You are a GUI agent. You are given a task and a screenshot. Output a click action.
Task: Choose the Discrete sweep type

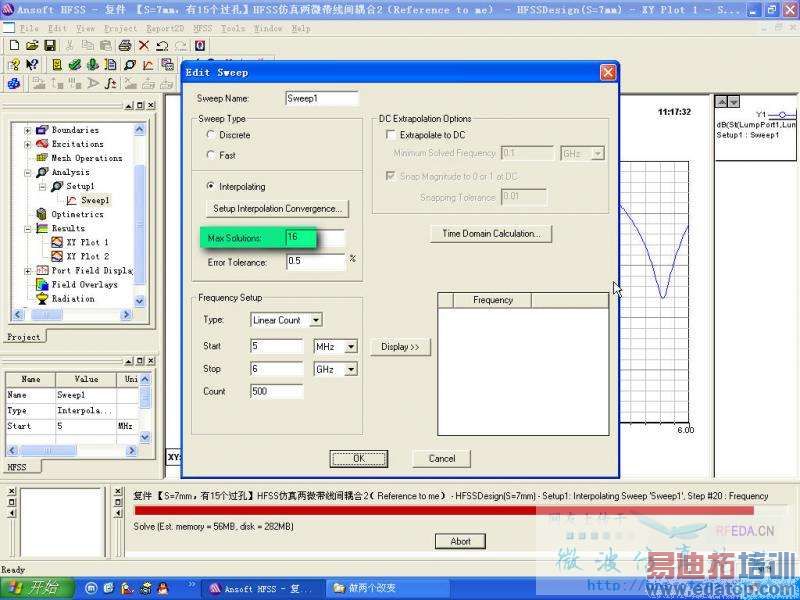pyautogui.click(x=211, y=135)
